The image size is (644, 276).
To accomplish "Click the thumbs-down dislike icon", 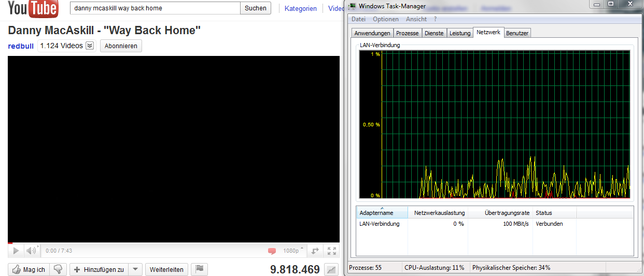I will pos(59,269).
